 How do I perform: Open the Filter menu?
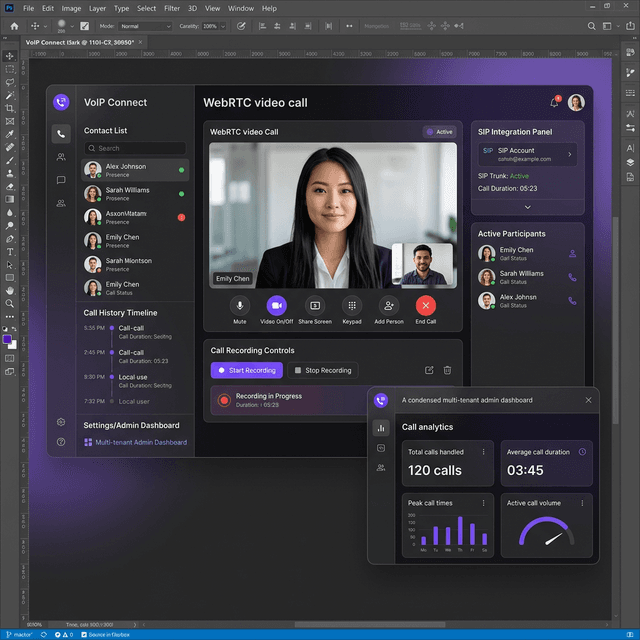(x=173, y=8)
